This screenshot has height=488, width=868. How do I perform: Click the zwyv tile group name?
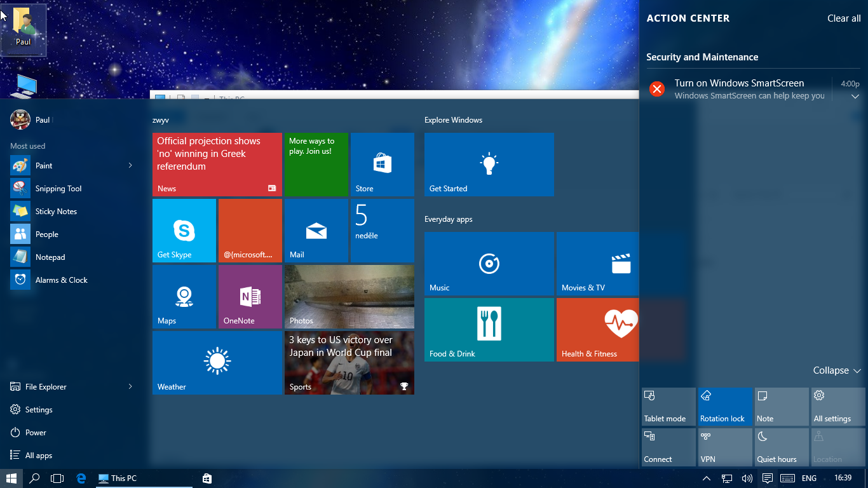point(161,120)
